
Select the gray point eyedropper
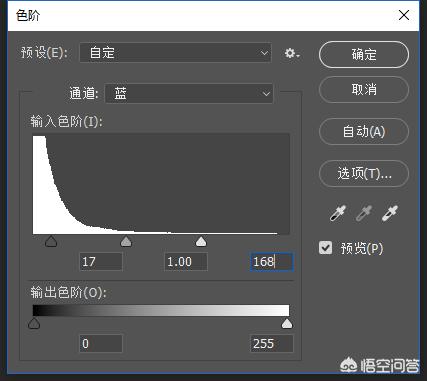point(364,213)
